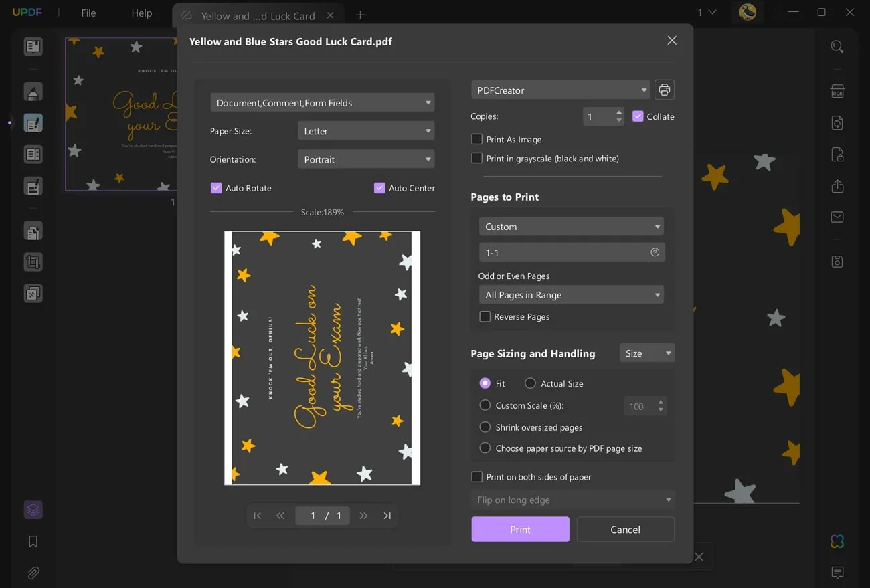The image size is (870, 588).
Task: Check the Reverse Pages box
Action: pos(485,316)
